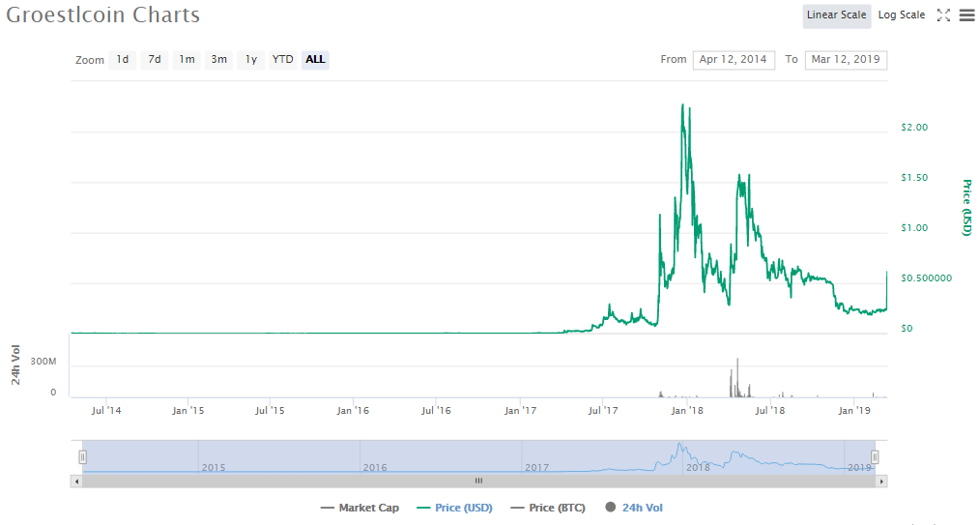Set zoom to 7d

[x=155, y=59]
